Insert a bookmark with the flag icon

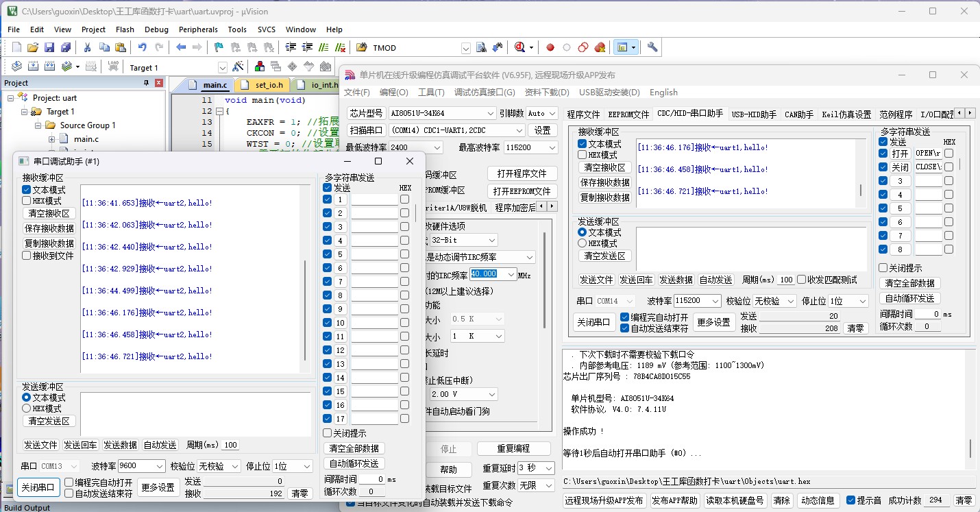(219, 47)
